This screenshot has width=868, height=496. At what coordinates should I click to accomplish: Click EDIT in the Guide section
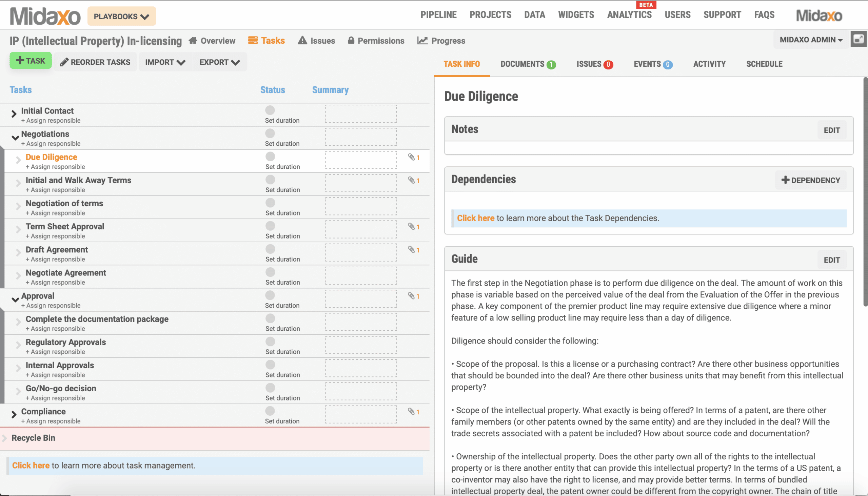(831, 260)
